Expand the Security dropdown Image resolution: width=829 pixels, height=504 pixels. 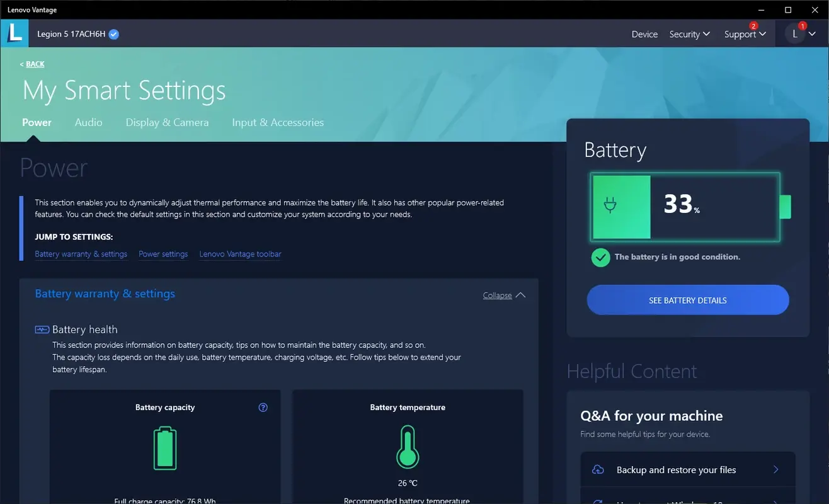pos(689,34)
